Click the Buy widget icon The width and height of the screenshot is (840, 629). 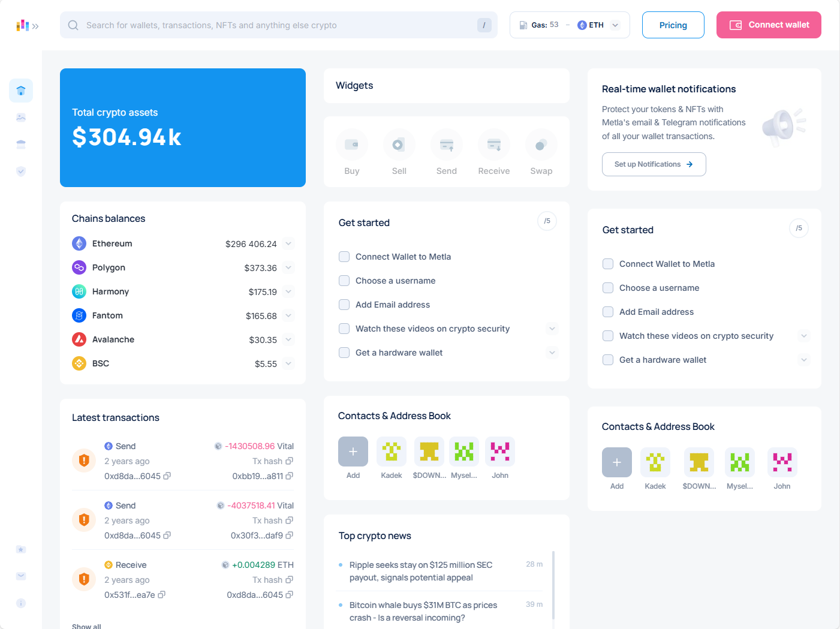[352, 145]
